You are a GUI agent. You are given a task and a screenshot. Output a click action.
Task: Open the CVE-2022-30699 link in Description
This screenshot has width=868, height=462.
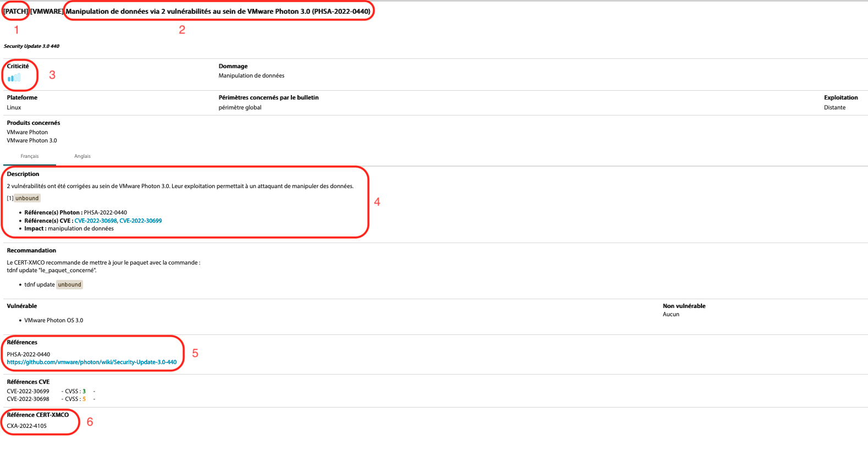[x=141, y=221]
